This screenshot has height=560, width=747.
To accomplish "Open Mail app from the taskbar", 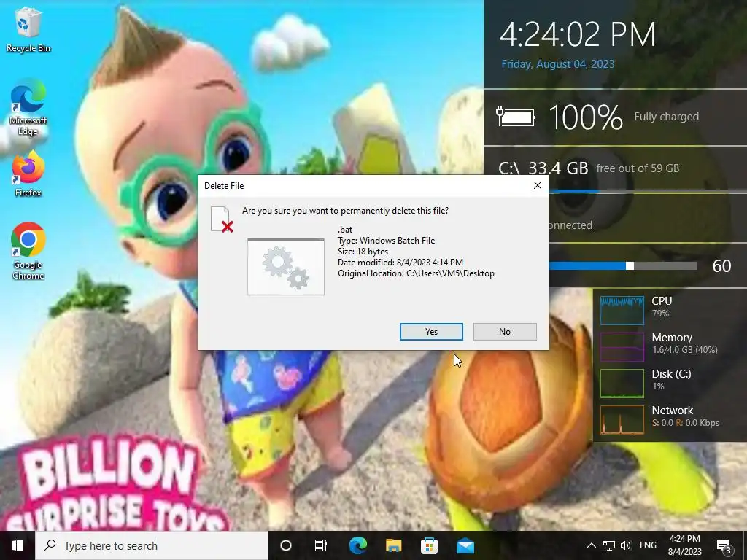I will coord(465,545).
